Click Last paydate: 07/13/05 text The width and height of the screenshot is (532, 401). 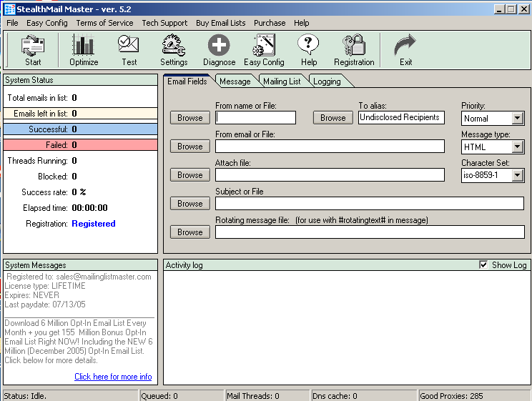[45, 305]
